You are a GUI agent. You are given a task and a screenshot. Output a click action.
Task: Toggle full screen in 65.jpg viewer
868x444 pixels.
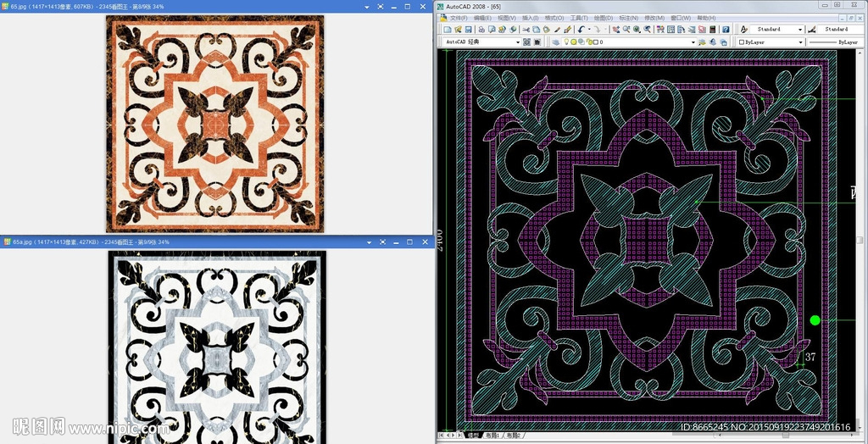381,7
